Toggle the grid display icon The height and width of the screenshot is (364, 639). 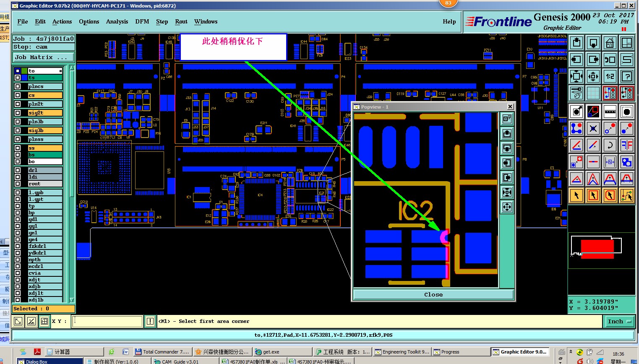pos(593,93)
